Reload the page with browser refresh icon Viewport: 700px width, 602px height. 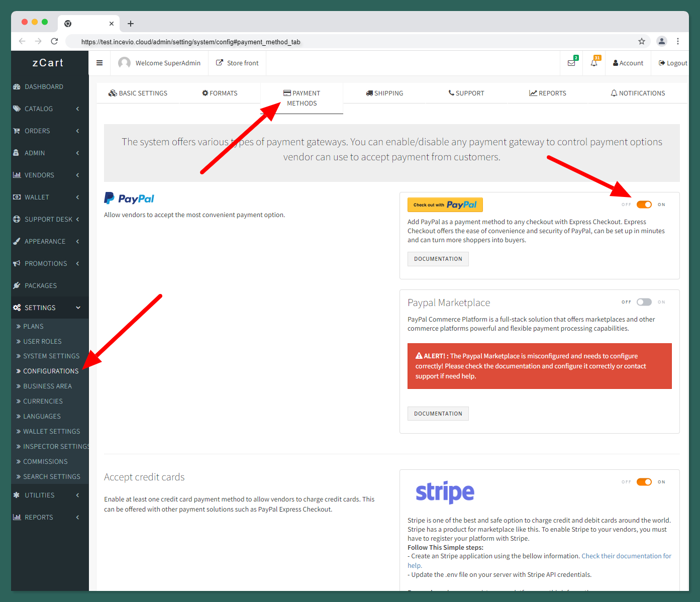(54, 41)
